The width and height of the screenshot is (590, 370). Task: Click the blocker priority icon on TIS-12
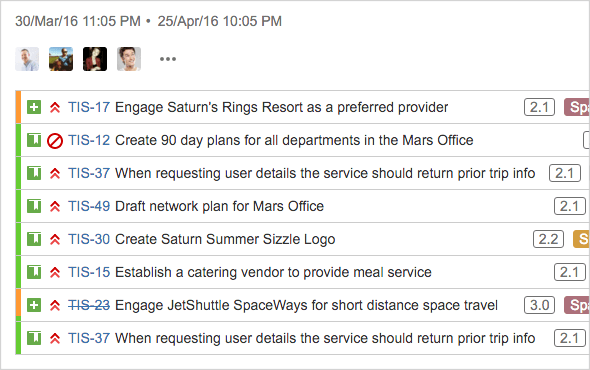click(x=55, y=141)
